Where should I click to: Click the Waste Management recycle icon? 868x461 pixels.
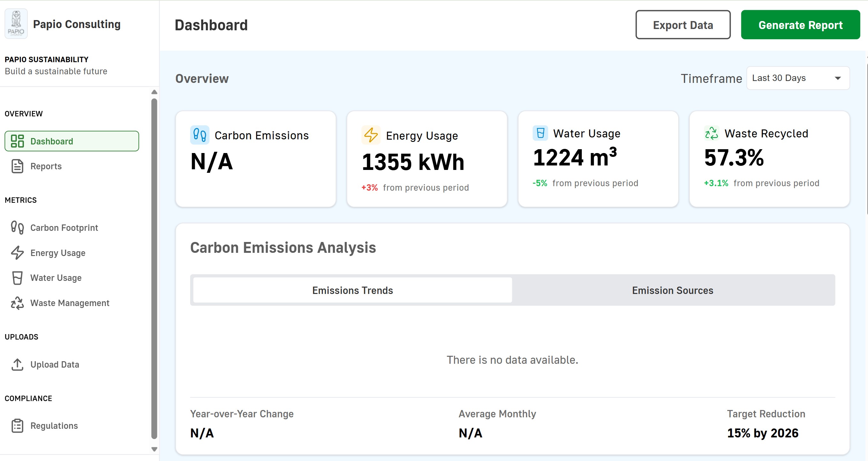coord(17,303)
